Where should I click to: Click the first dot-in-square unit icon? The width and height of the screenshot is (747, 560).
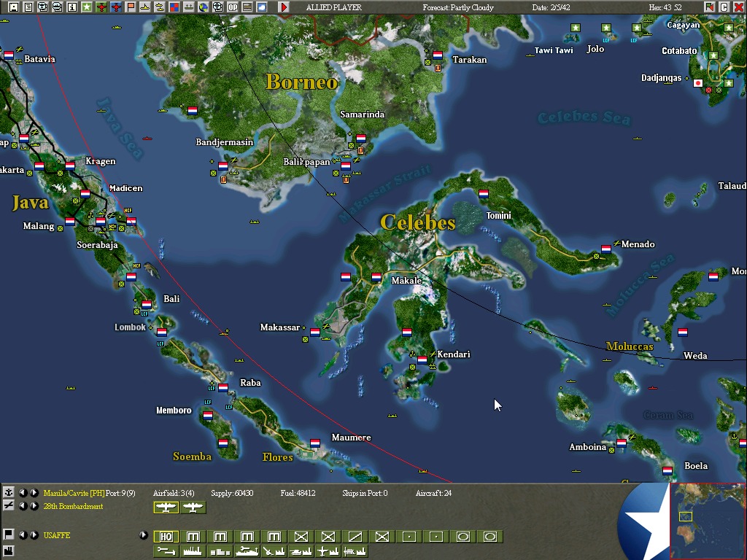point(409,537)
